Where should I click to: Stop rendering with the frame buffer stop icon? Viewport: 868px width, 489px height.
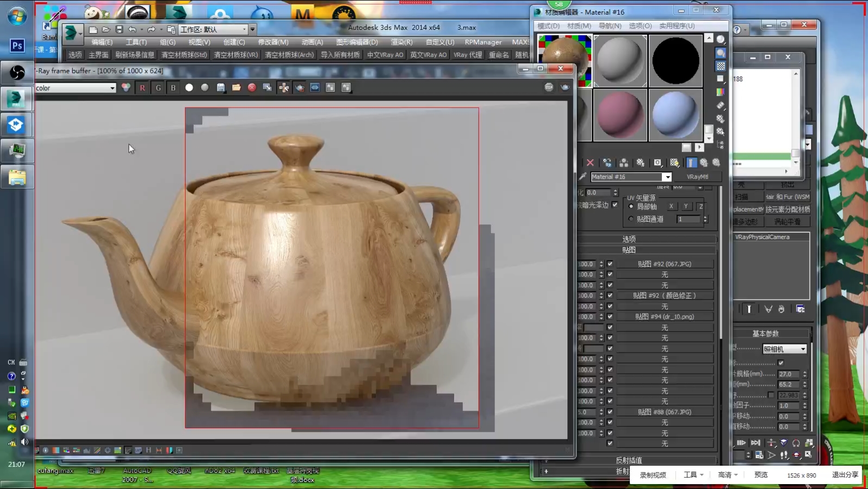pos(549,87)
